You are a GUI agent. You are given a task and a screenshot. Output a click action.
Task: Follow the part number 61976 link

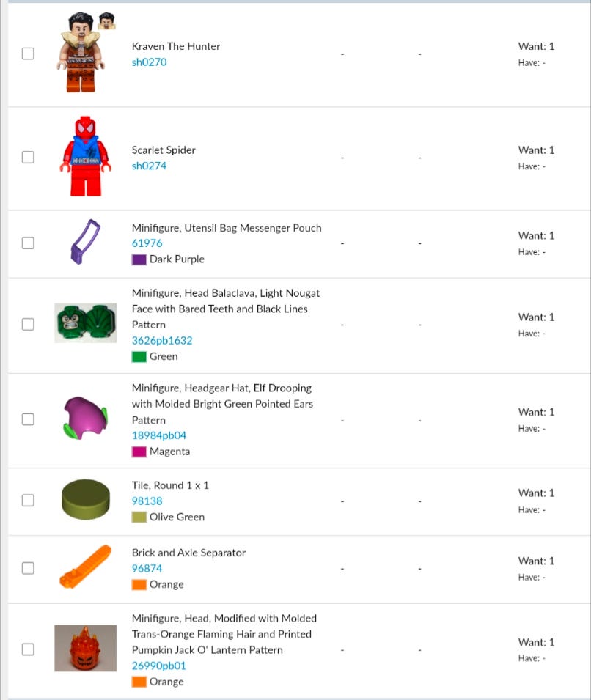click(147, 243)
